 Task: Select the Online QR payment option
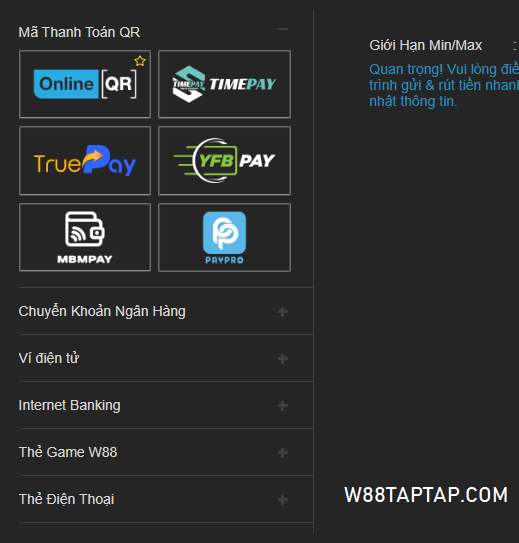(x=85, y=84)
